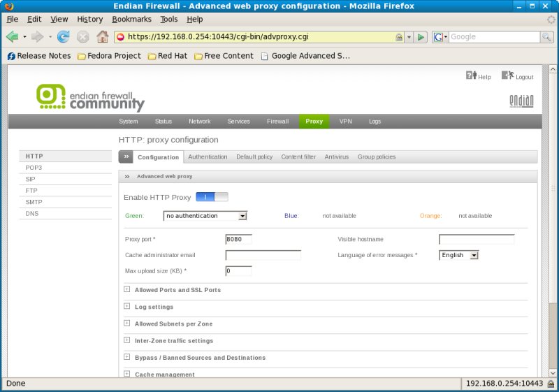Open the Red Hat bookmark folder
Viewport: 559px width, 392px height.
pyautogui.click(x=168, y=56)
